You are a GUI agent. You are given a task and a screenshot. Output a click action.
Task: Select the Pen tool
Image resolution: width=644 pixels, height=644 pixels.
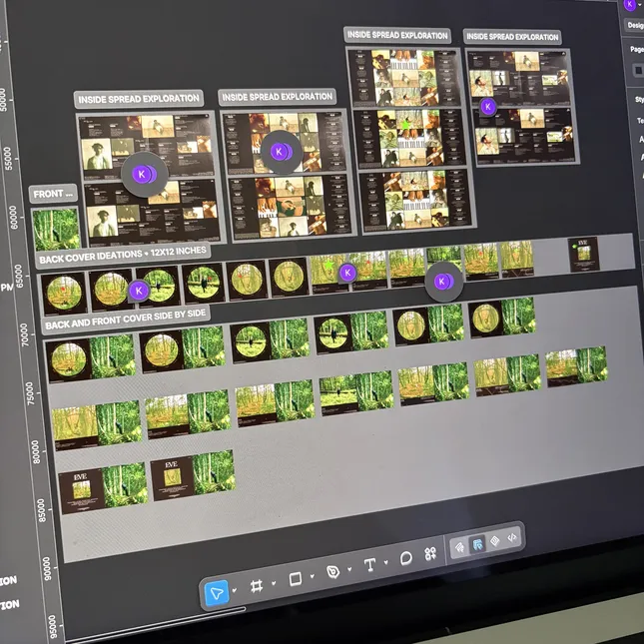coord(333,572)
